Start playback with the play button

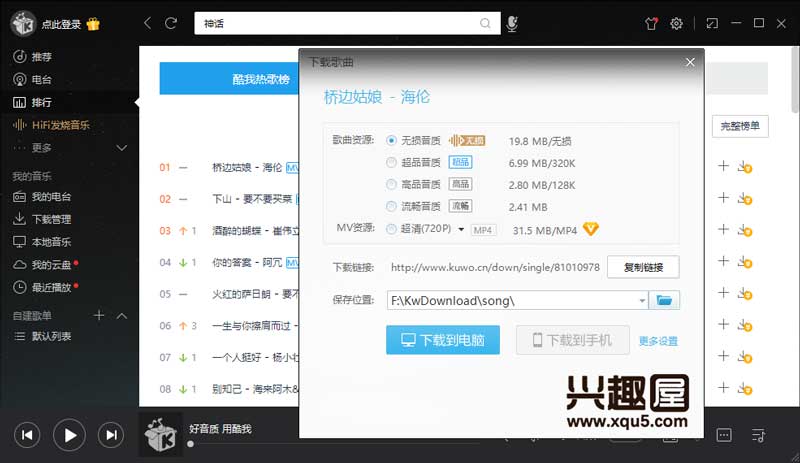(69, 435)
